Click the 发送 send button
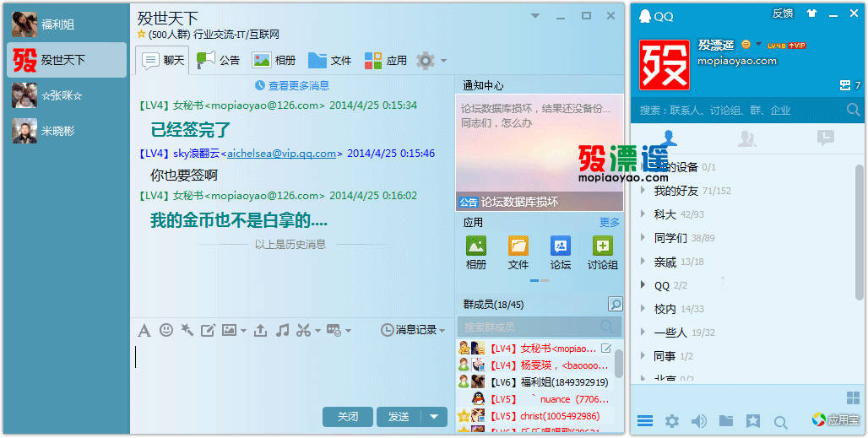The image size is (868, 438). point(399,417)
